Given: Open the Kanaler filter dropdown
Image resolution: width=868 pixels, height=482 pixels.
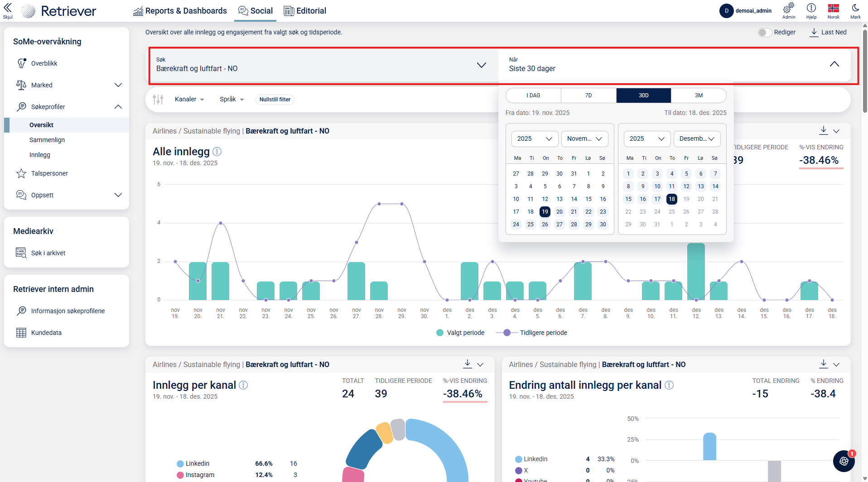Looking at the screenshot, I should point(189,100).
